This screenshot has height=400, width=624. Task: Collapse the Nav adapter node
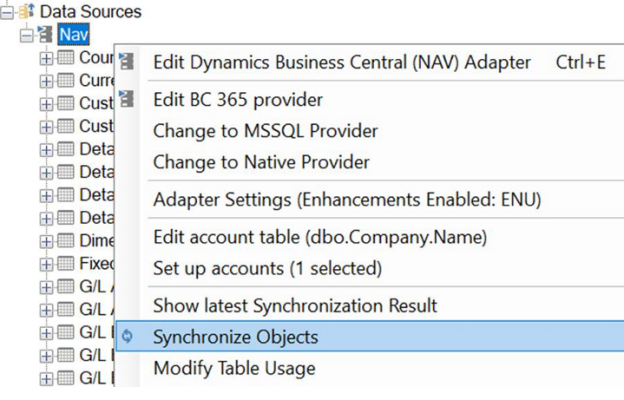pos(26,36)
